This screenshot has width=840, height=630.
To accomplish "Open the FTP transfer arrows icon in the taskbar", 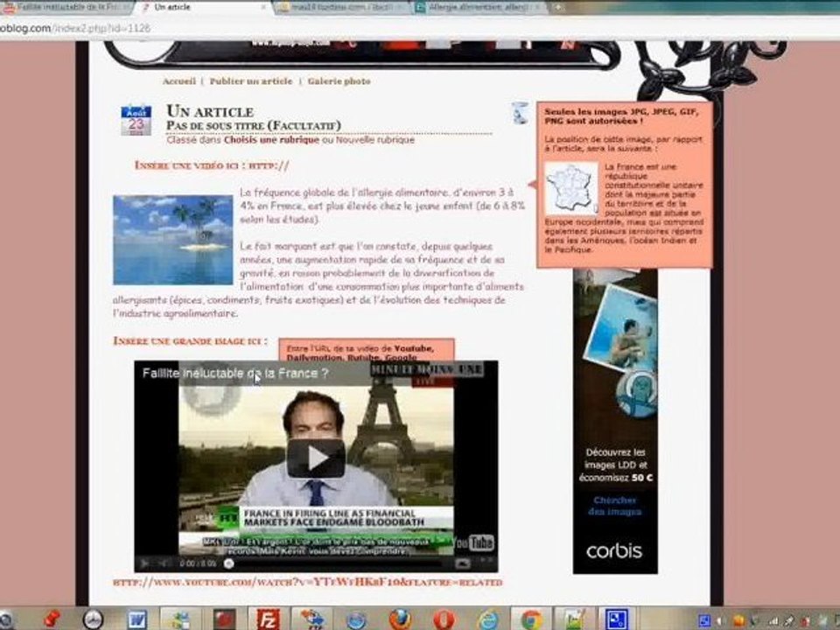I will click(x=311, y=619).
